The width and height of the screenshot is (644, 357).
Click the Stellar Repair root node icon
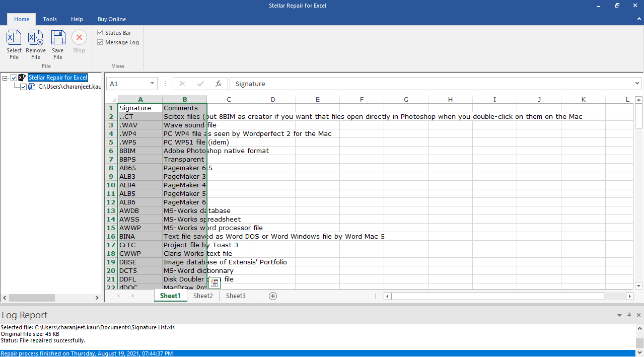pos(22,78)
